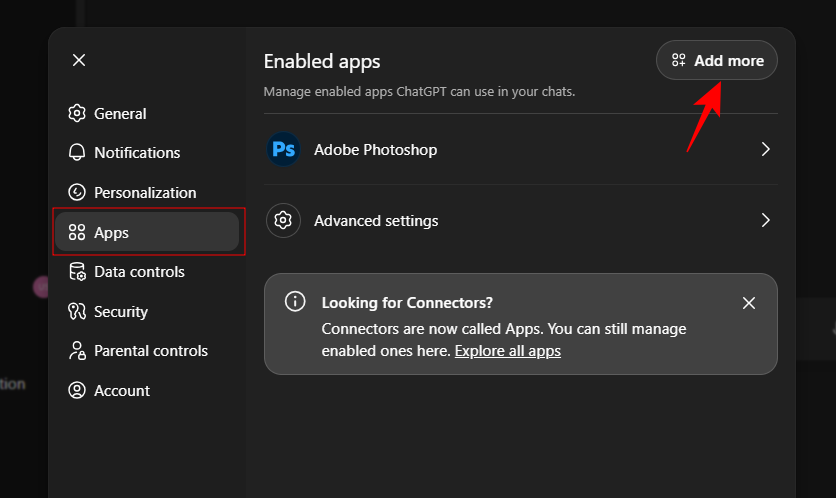Image resolution: width=836 pixels, height=498 pixels.
Task: Click the info icon in Connectors banner
Action: tap(295, 302)
